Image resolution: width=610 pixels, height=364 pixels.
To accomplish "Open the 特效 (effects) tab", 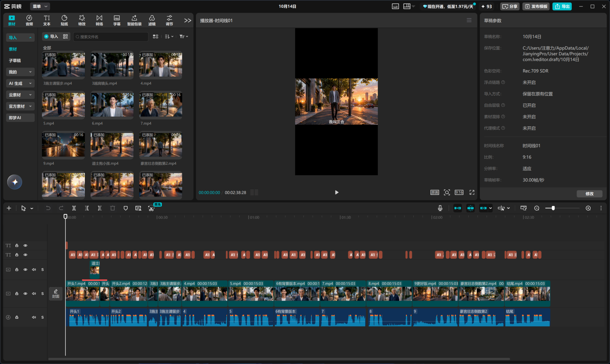I will (82, 20).
